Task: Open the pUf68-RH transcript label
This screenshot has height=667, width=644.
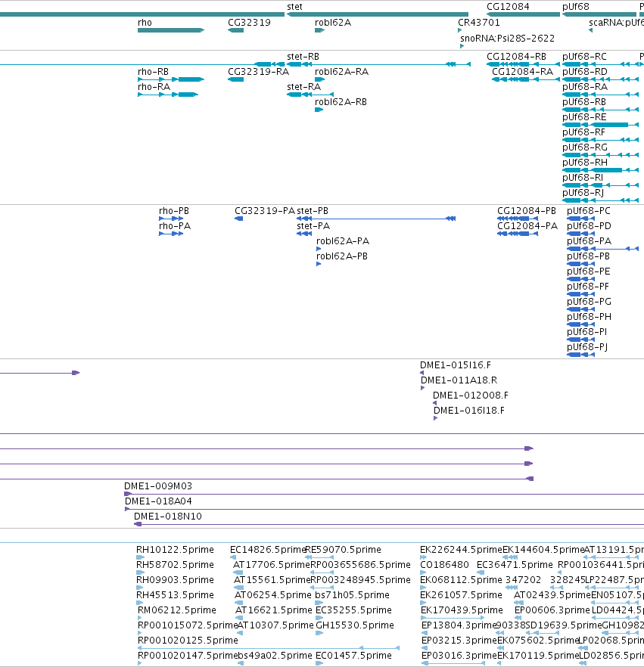Action: 585,163
